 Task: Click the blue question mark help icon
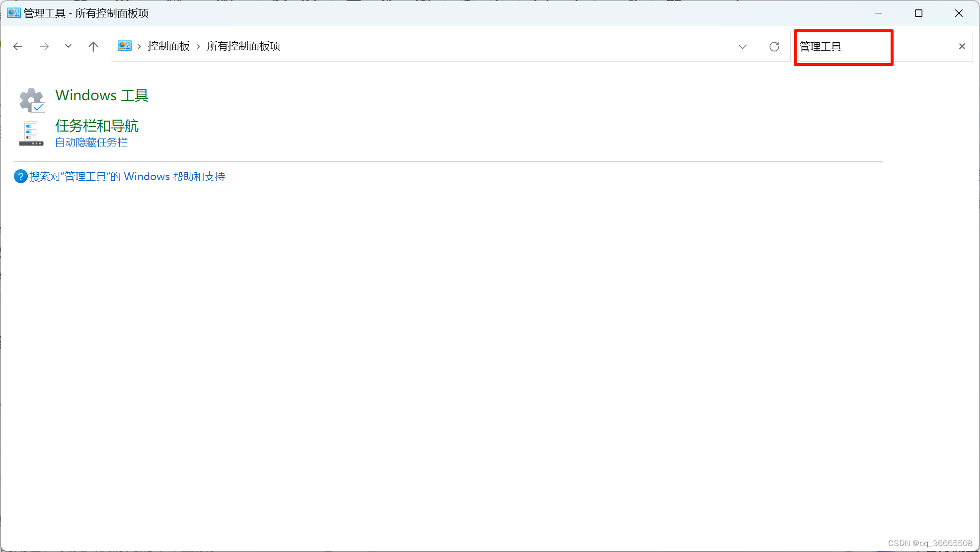pos(20,176)
